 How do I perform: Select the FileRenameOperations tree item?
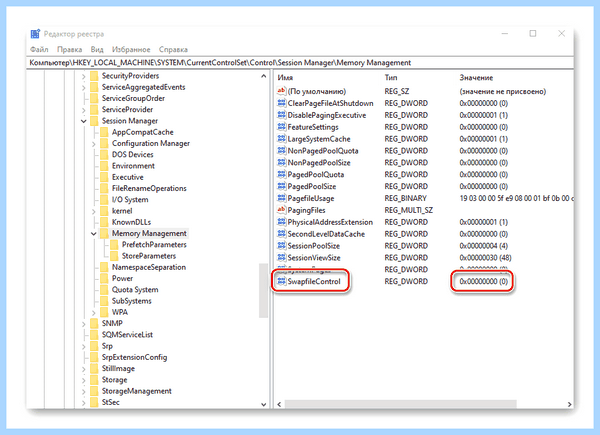pyautogui.click(x=149, y=188)
